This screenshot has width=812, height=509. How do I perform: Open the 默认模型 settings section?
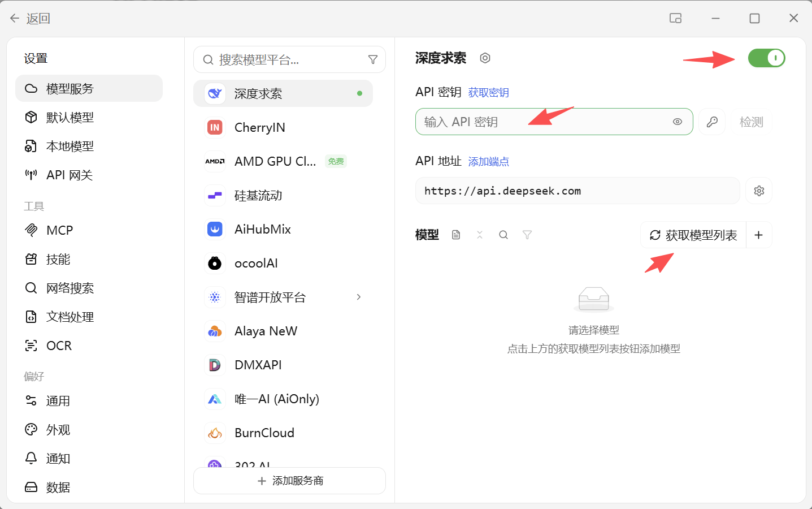[89, 117]
